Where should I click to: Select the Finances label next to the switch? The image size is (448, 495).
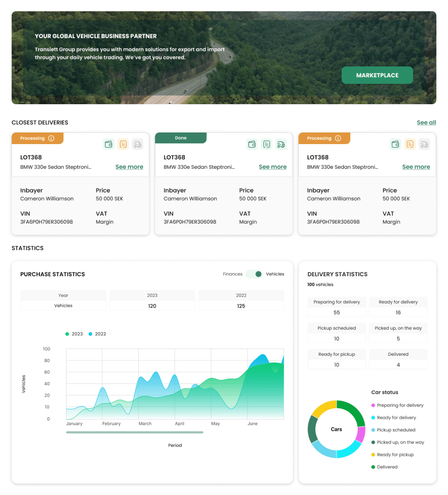pyautogui.click(x=233, y=274)
